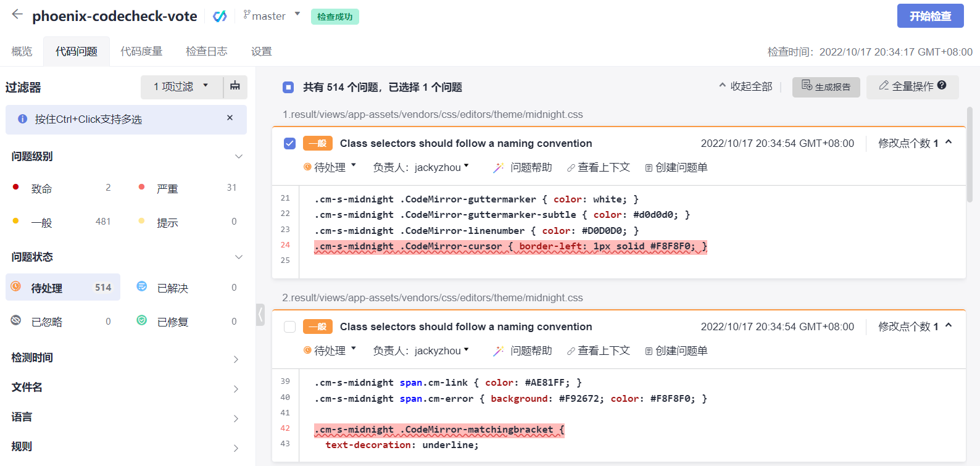Expand the 检测时间 filter section

tap(236, 359)
